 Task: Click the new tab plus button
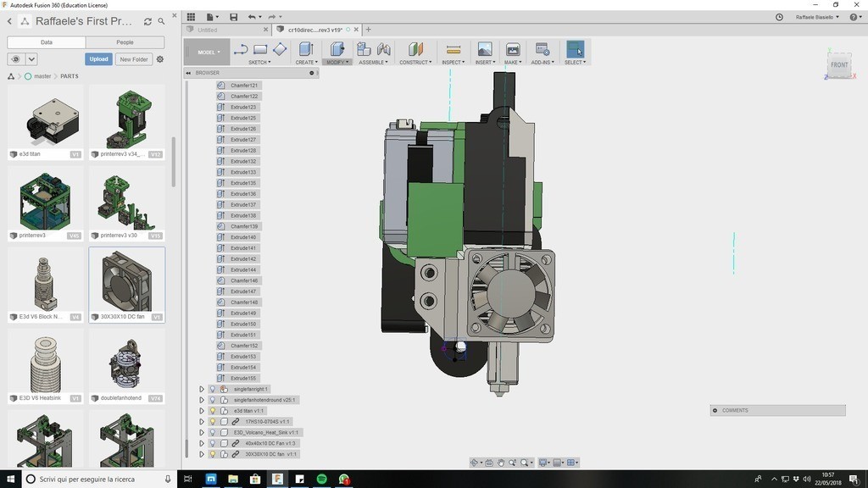[368, 30]
